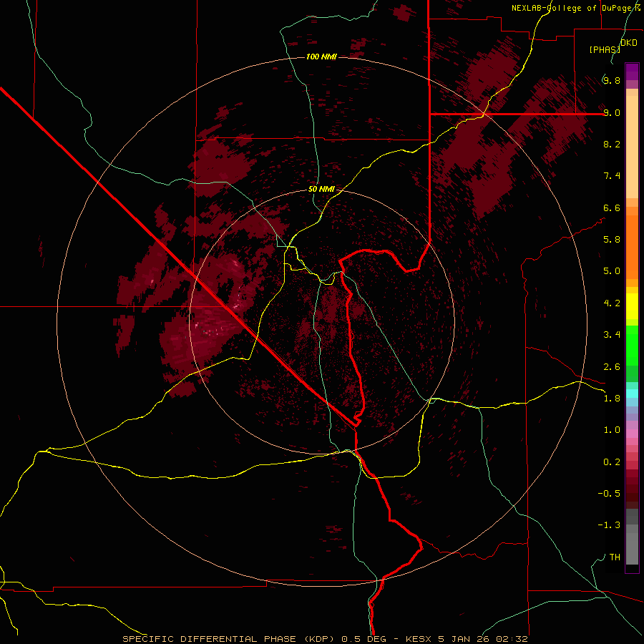Click the 50 NMI range ring label
Screen dimensions: 644x644
click(321, 190)
